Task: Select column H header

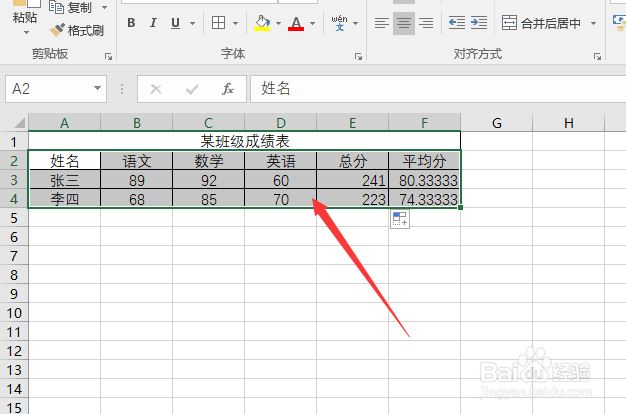Action: pyautogui.click(x=569, y=122)
